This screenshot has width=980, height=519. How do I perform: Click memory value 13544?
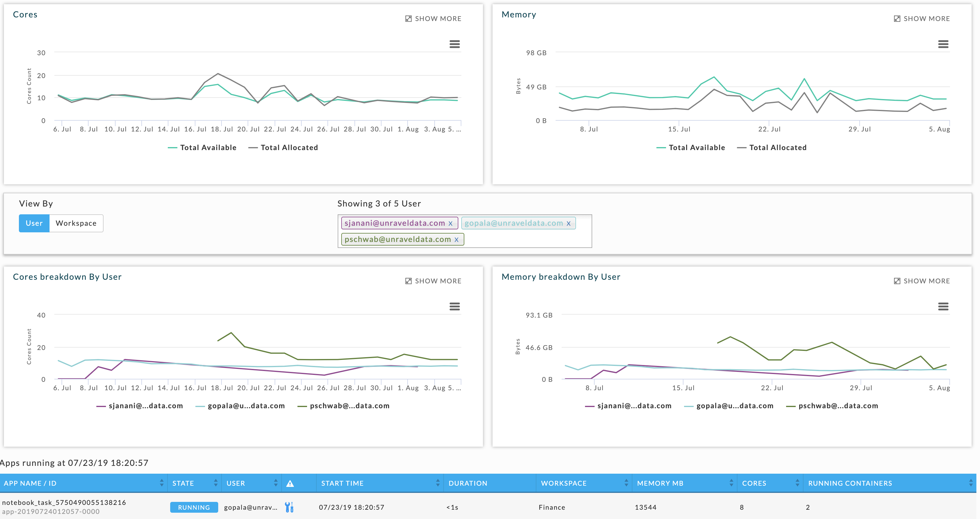tap(646, 507)
